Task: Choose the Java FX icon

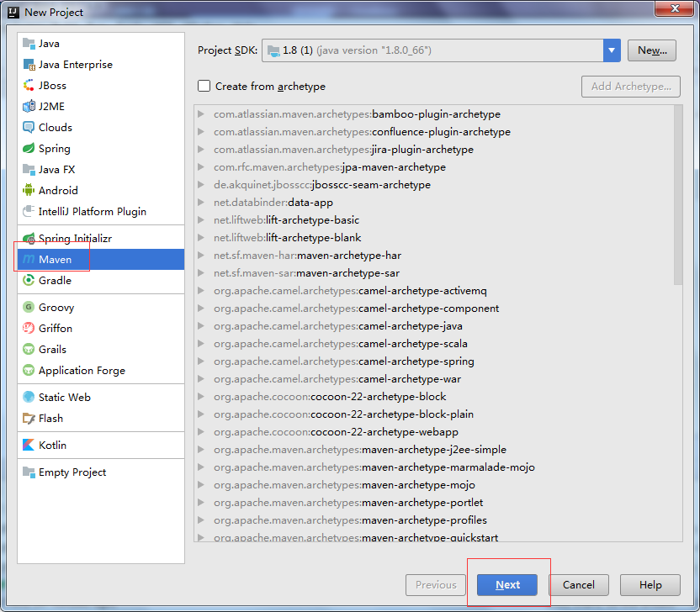Action: [29, 169]
